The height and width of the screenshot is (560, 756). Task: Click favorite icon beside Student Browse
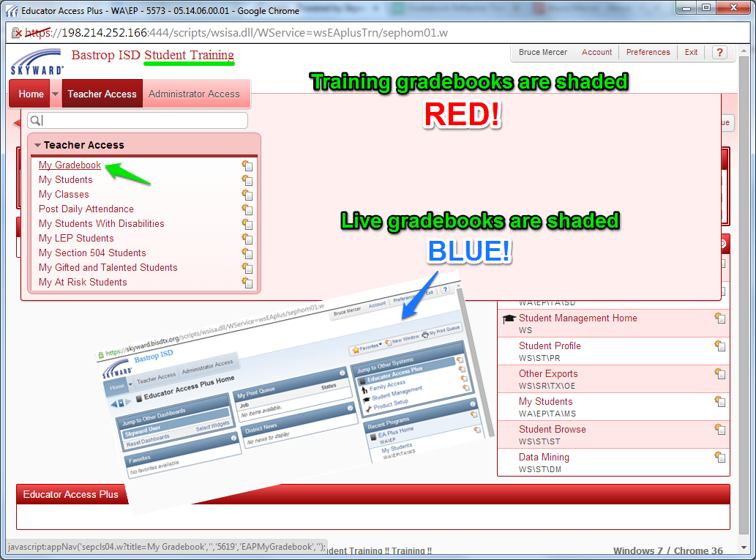[x=720, y=429]
